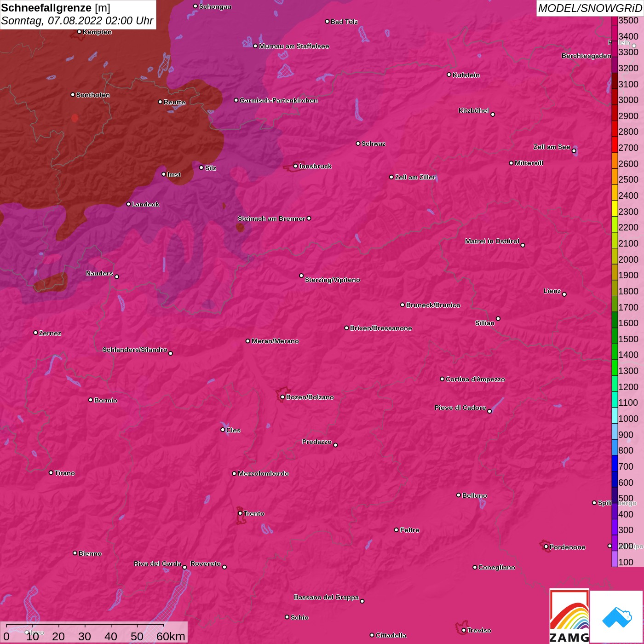This screenshot has width=644, height=644.
Task: Select the Innsbruck city marker
Action: point(295,166)
